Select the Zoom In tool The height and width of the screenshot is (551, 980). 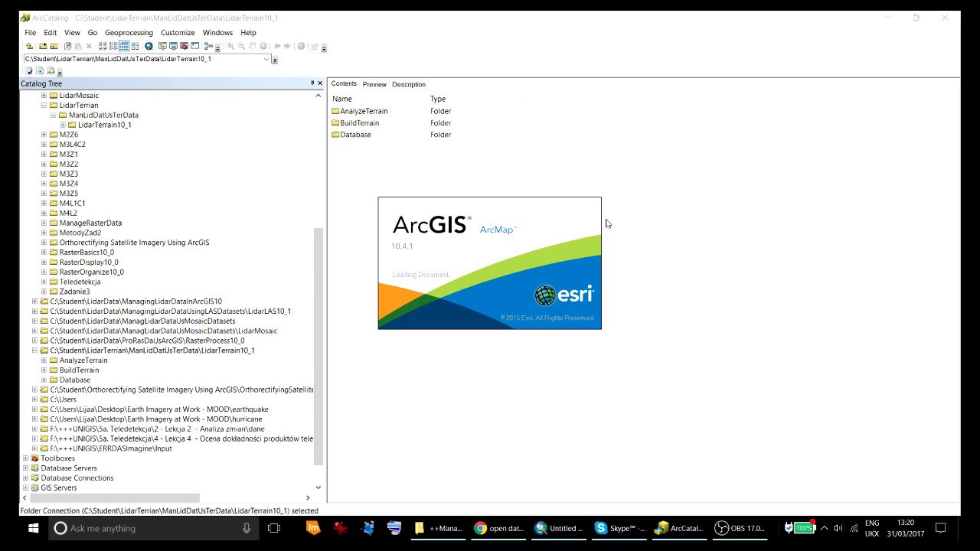click(x=230, y=47)
